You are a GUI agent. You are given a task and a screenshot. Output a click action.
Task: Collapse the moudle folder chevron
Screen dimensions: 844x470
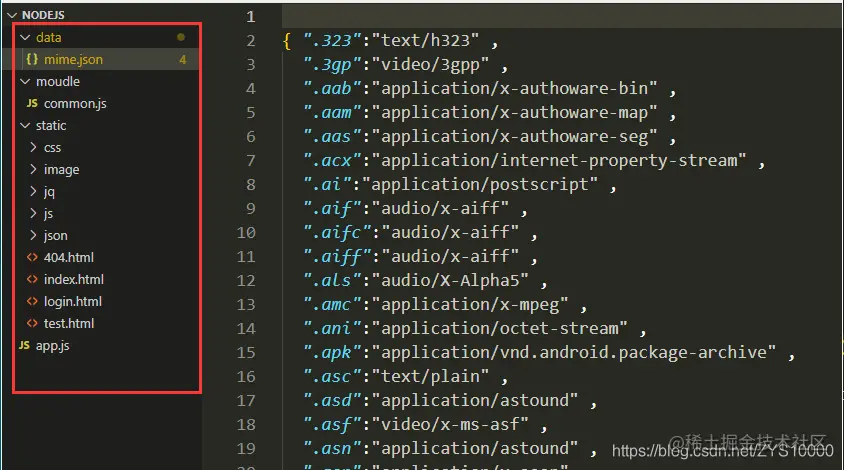25,81
